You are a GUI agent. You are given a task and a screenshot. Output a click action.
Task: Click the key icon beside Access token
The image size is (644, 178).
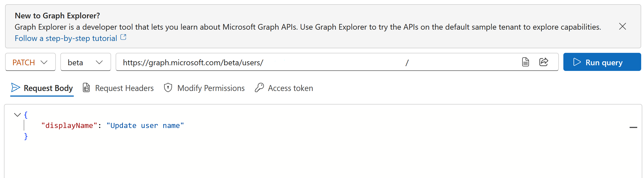point(259,88)
